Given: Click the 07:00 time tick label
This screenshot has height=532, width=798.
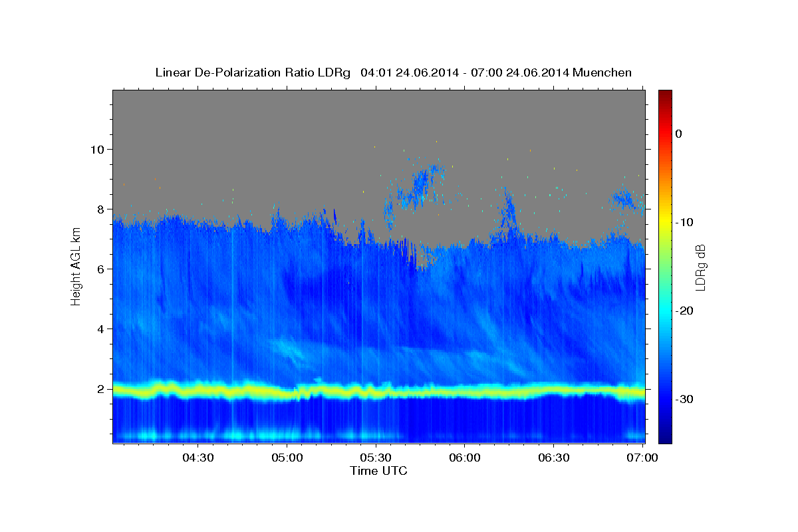Looking at the screenshot, I should 642,458.
